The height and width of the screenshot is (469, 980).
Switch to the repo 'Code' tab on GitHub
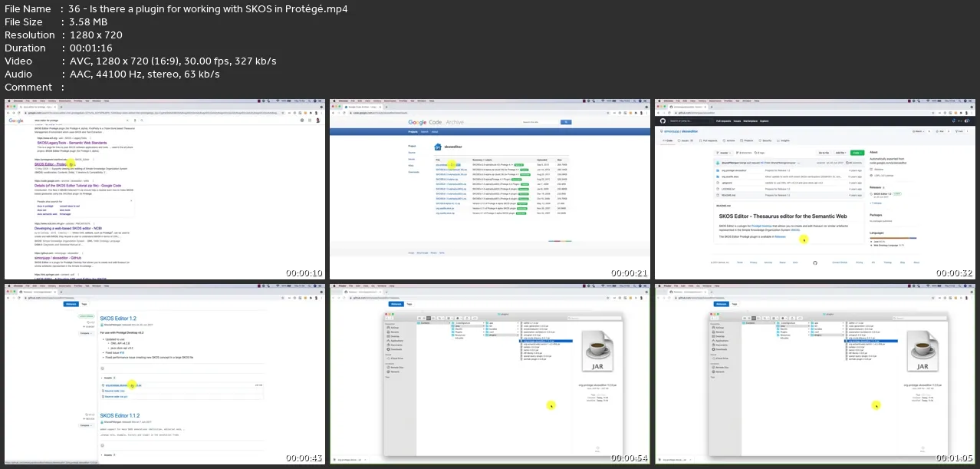click(668, 140)
